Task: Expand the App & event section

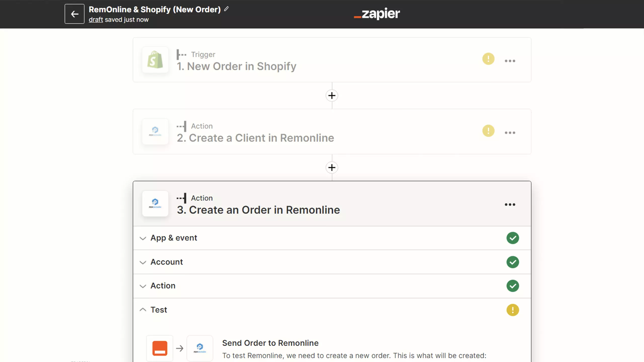Action: click(x=332, y=238)
